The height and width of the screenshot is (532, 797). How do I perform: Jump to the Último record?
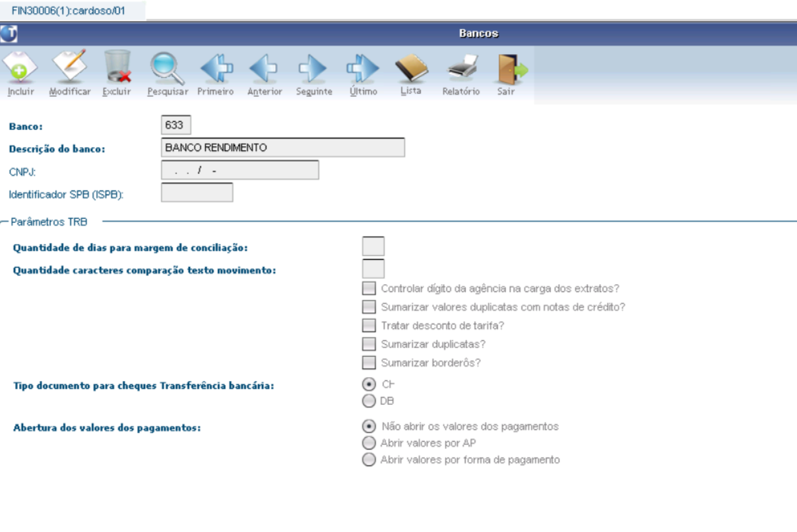pos(363,68)
